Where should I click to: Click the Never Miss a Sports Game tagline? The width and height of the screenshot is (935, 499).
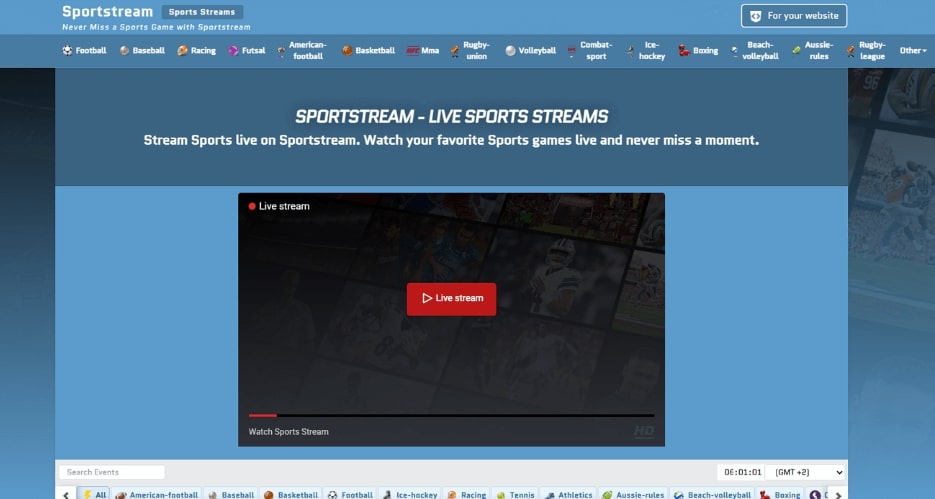pos(156,27)
